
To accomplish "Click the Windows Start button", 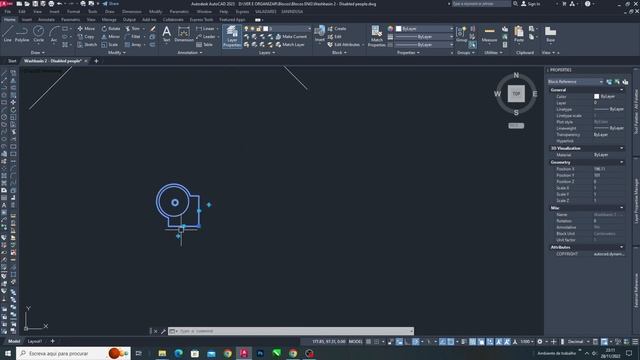I will pyautogui.click(x=7, y=353).
